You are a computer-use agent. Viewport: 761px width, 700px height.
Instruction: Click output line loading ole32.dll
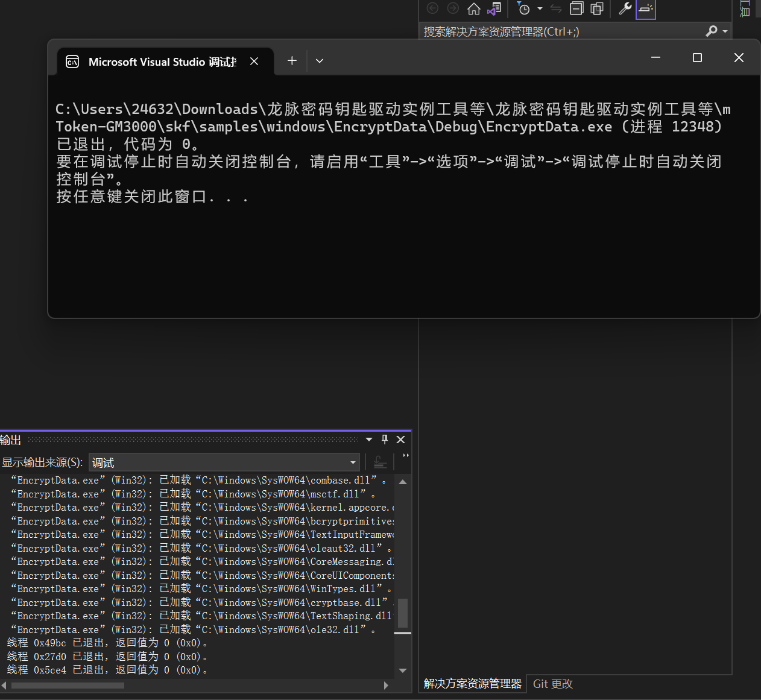pos(193,629)
